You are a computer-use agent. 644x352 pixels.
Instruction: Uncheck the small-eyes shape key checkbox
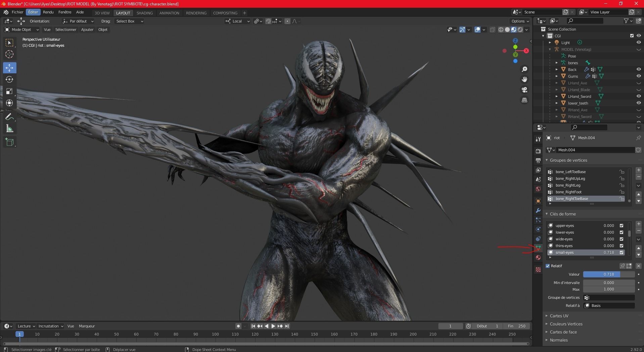(x=621, y=252)
